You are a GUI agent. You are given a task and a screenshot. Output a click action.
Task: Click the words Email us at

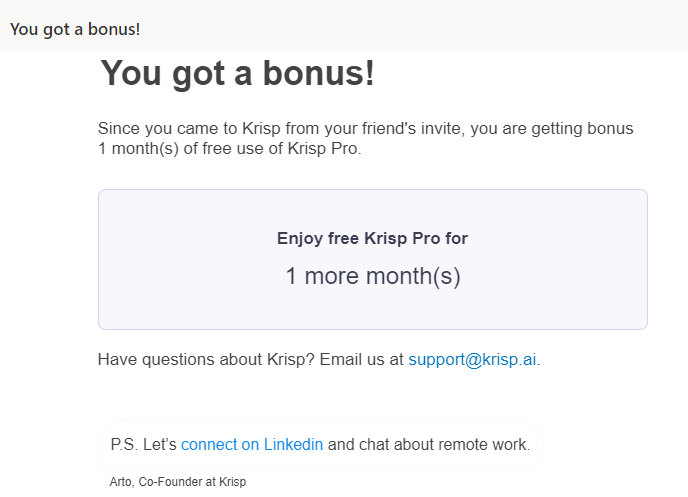(x=362, y=359)
